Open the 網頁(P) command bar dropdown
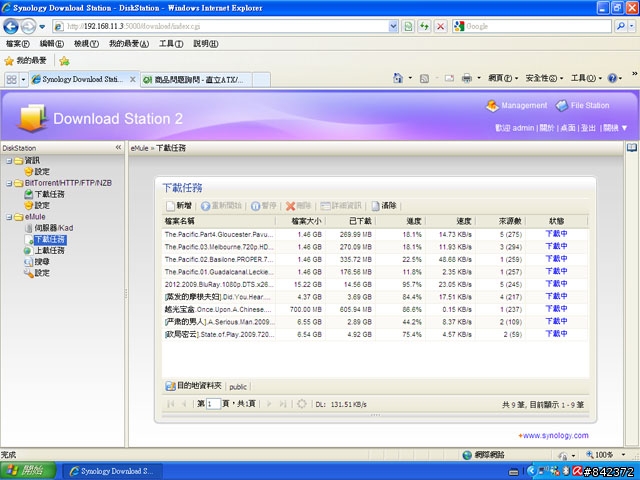 click(503, 78)
